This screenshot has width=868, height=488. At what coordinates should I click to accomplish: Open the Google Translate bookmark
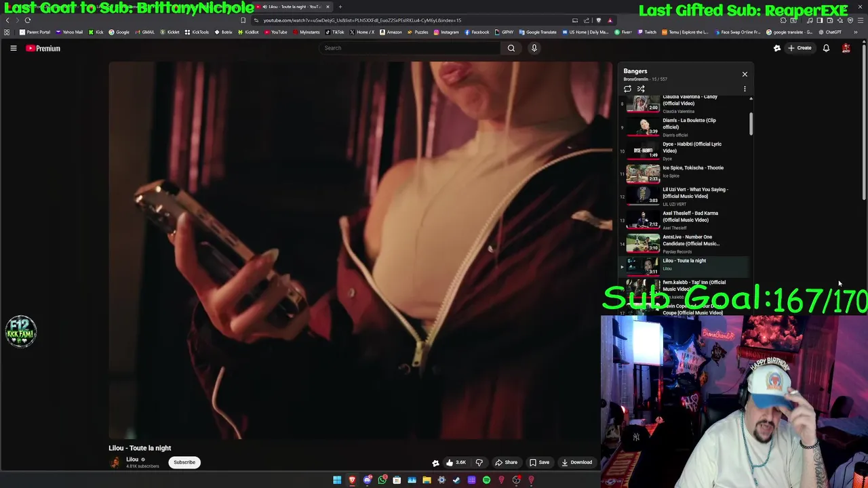pos(538,32)
